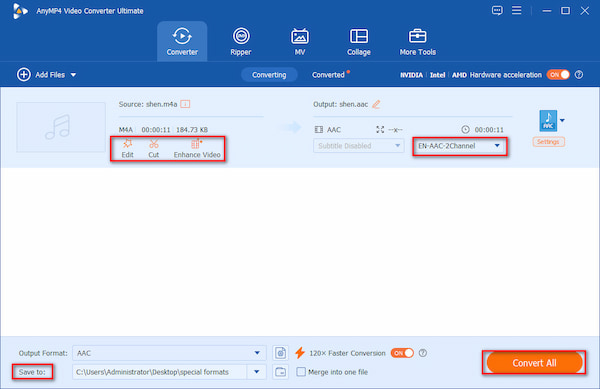Click the AAC output format icon
Screen dimensions: 600x389
(548, 120)
